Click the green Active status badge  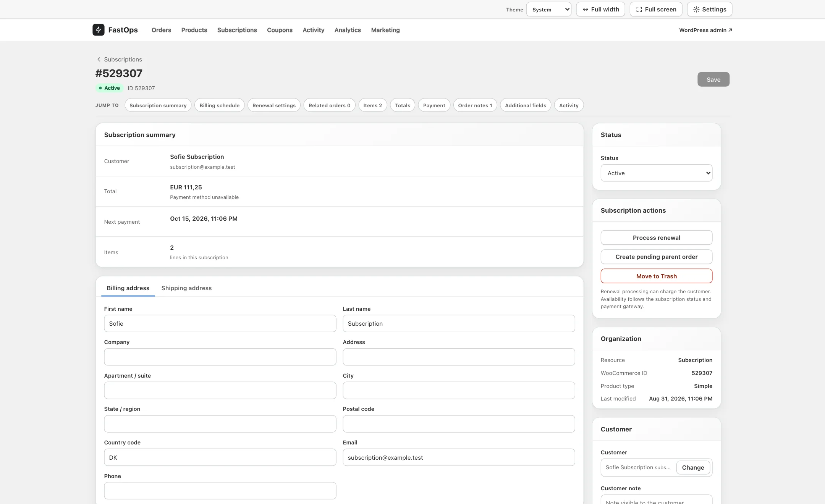pos(109,88)
